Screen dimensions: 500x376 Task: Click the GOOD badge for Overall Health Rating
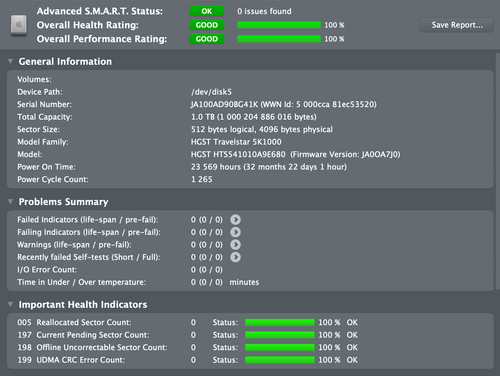click(207, 25)
